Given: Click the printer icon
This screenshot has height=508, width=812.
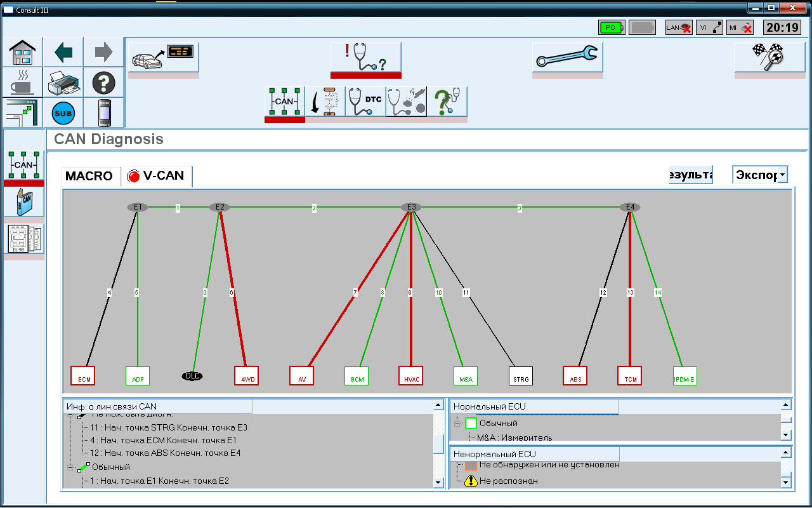Looking at the screenshot, I should point(63,83).
